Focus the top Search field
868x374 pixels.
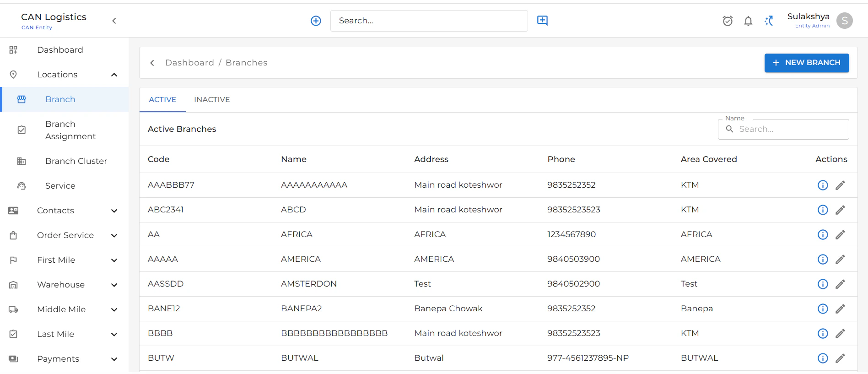click(x=429, y=21)
